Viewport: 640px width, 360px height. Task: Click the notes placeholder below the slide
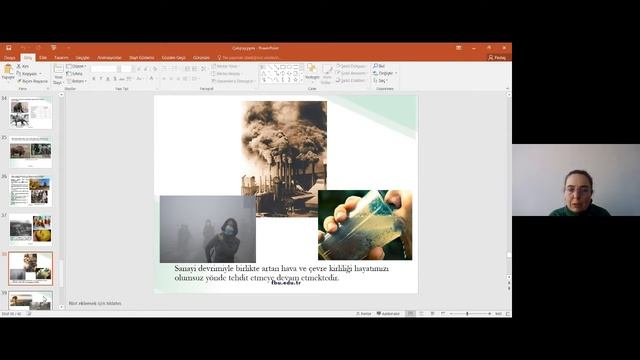[95, 303]
